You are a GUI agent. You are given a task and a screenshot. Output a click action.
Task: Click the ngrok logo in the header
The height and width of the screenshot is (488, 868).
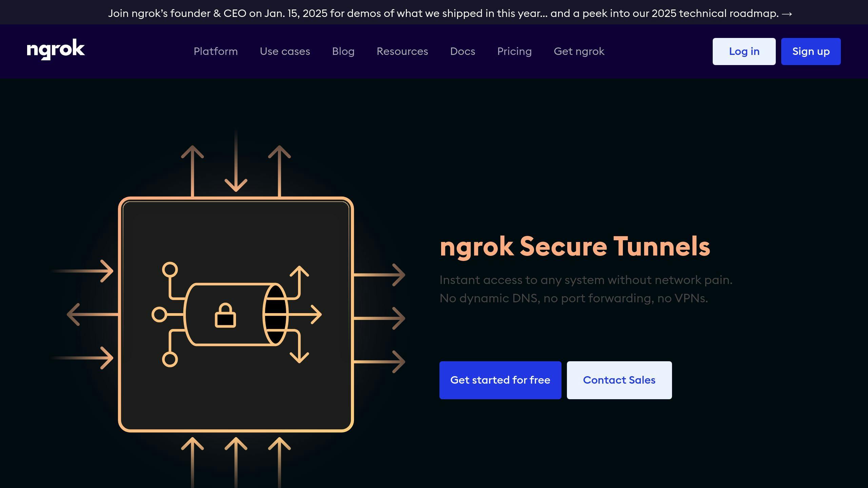[x=55, y=49]
